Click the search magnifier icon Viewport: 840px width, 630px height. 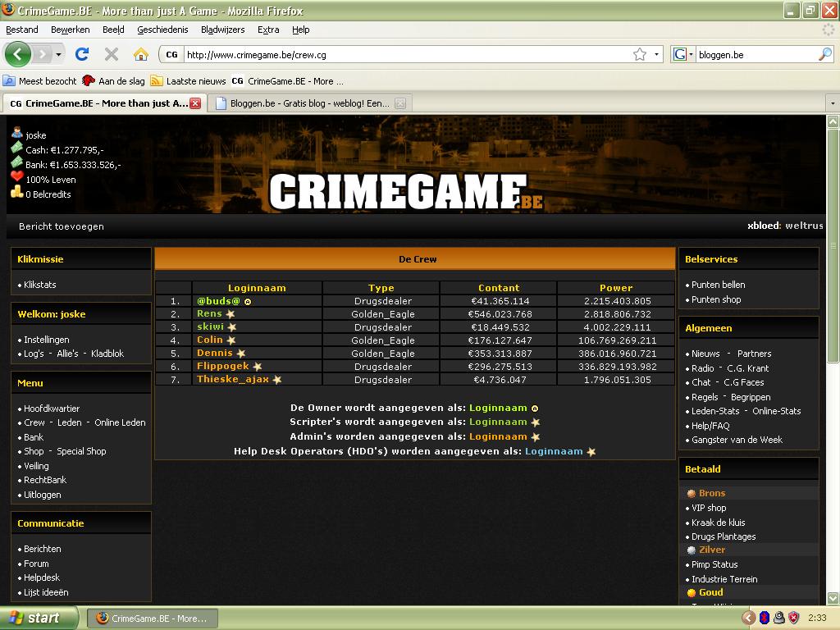[x=825, y=54]
